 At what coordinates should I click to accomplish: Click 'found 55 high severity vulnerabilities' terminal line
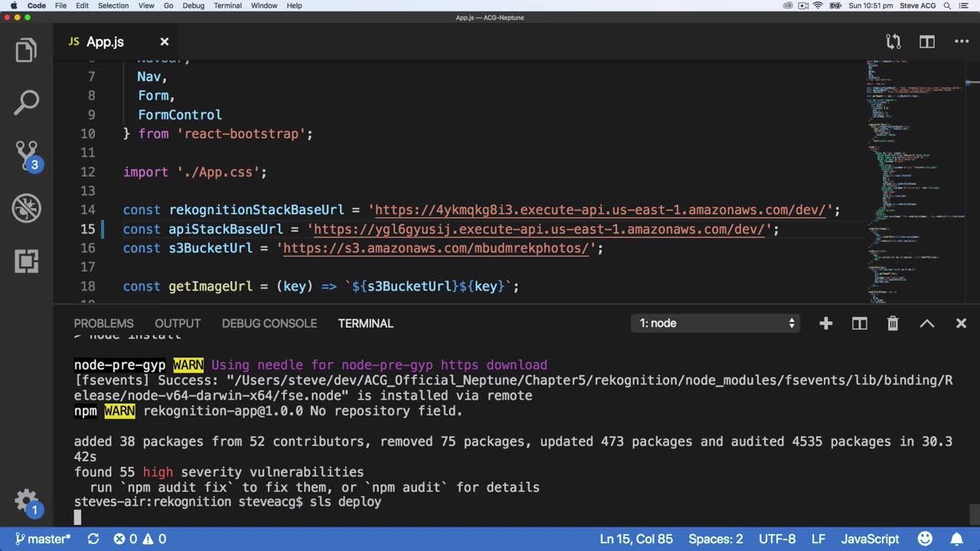(219, 472)
